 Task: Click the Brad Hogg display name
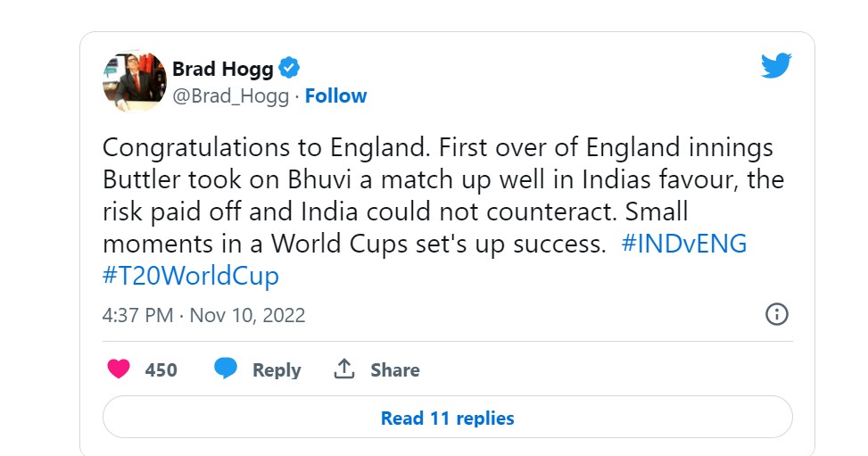(x=222, y=69)
